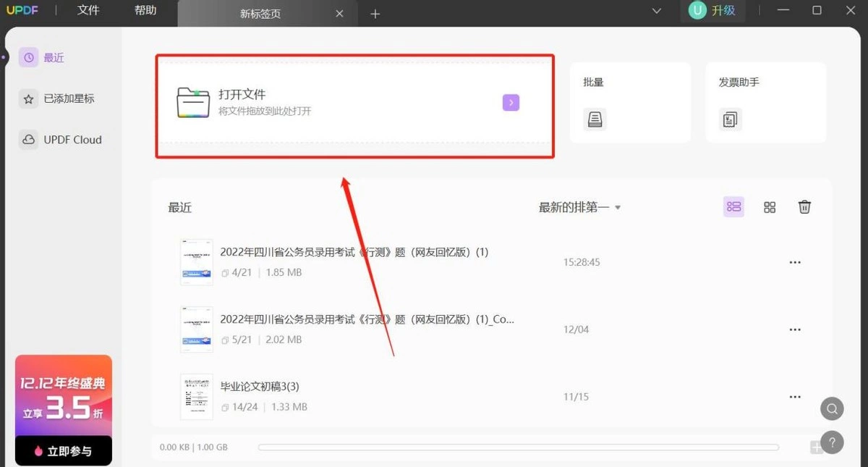This screenshot has width=868, height=467.
Task: Switch to grid view layout
Action: tap(770, 207)
